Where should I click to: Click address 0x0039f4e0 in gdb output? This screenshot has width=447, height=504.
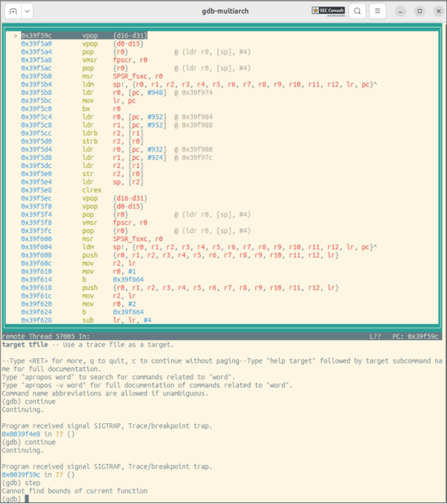click(22, 434)
